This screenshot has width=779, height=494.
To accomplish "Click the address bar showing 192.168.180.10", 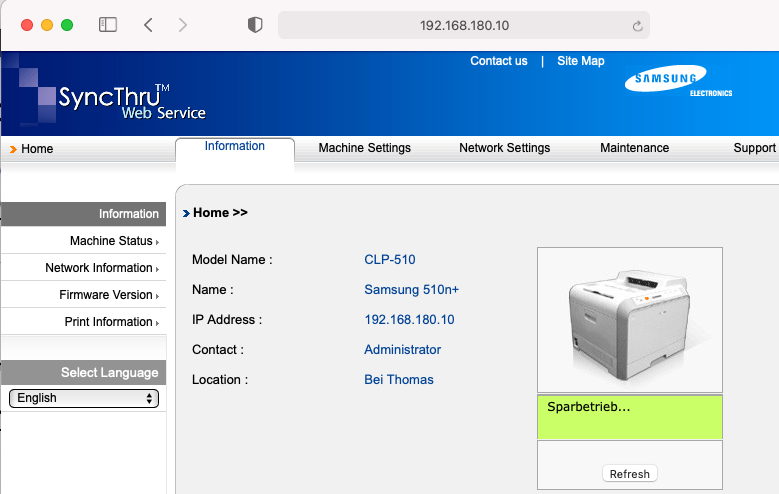I will click(x=464, y=25).
